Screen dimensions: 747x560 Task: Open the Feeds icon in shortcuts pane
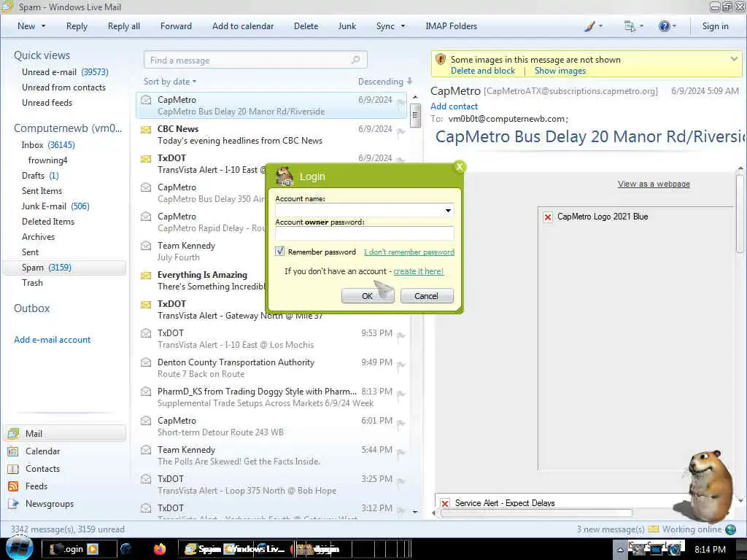coord(13,486)
